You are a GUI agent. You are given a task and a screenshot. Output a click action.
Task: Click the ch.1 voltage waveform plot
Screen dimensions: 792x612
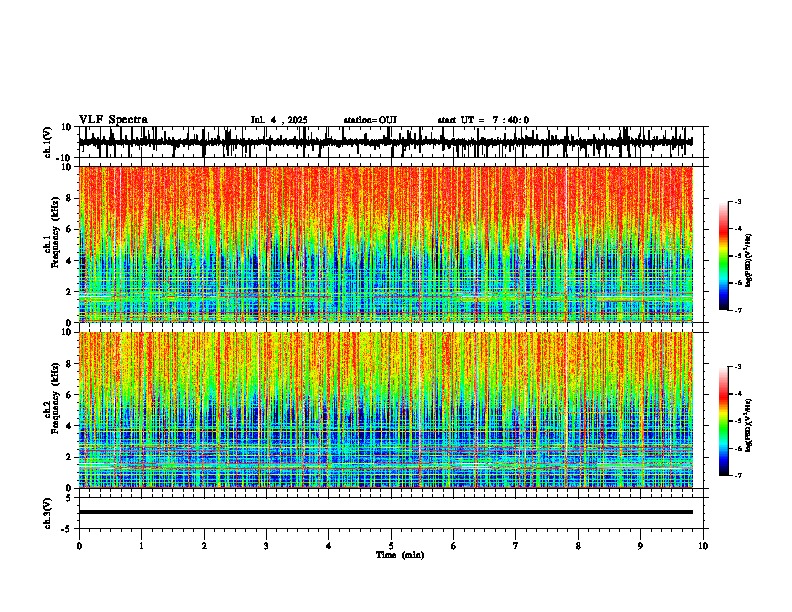386,142
